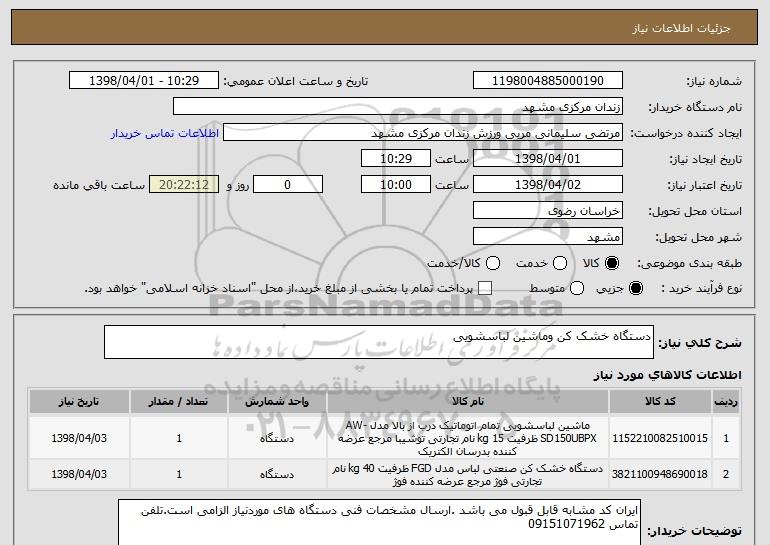Click the buyer name field زندان مرکزی مشهد
The image size is (770, 545).
coord(398,107)
